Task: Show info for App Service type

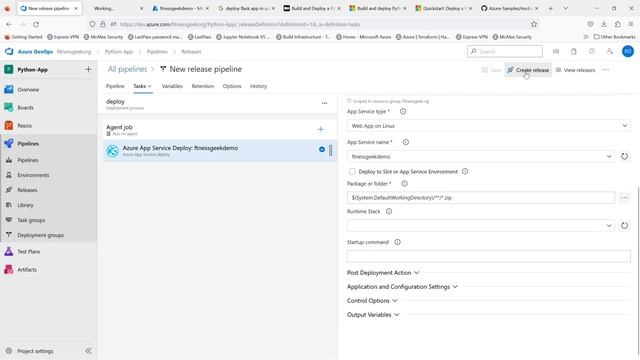Action: coord(403,111)
